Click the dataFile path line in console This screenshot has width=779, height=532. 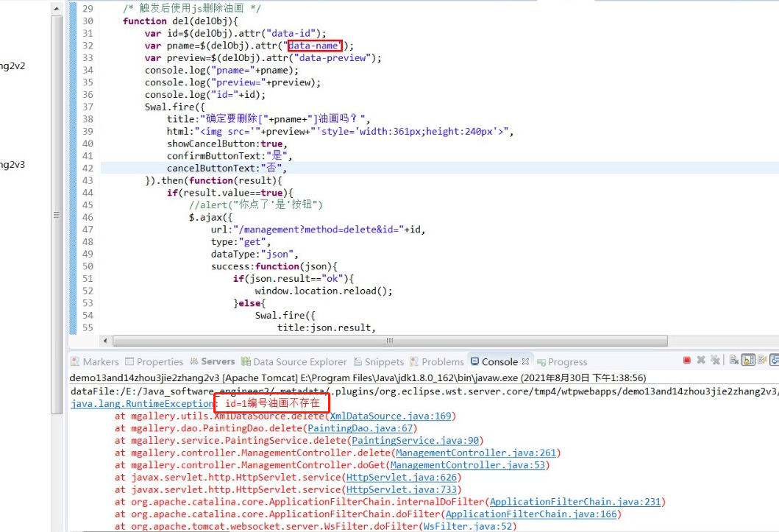(424, 391)
